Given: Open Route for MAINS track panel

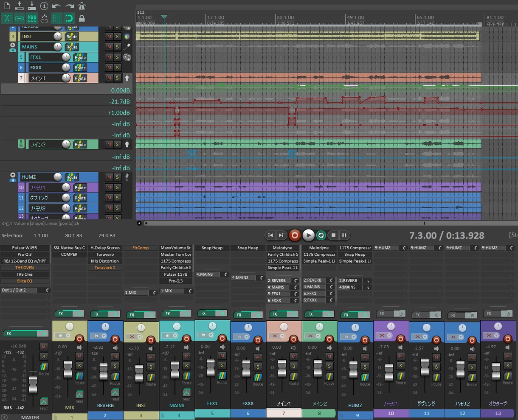Looking at the screenshot, I should click(72, 47).
